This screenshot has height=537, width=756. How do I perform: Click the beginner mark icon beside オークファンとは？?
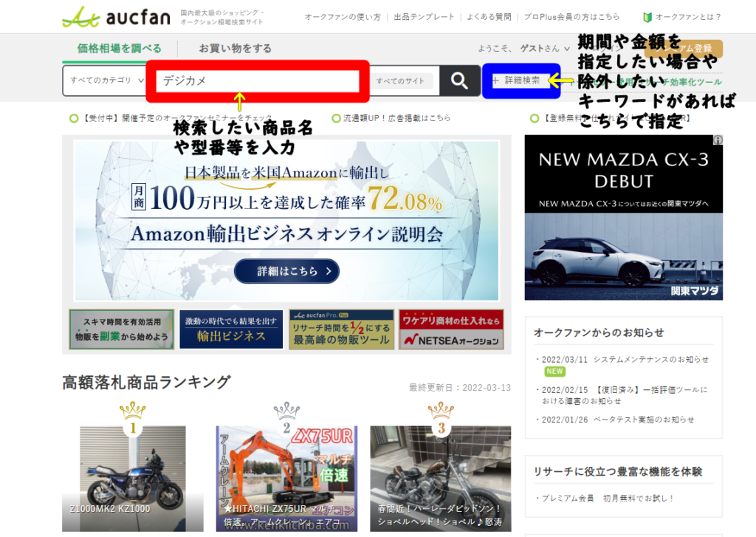point(647,17)
